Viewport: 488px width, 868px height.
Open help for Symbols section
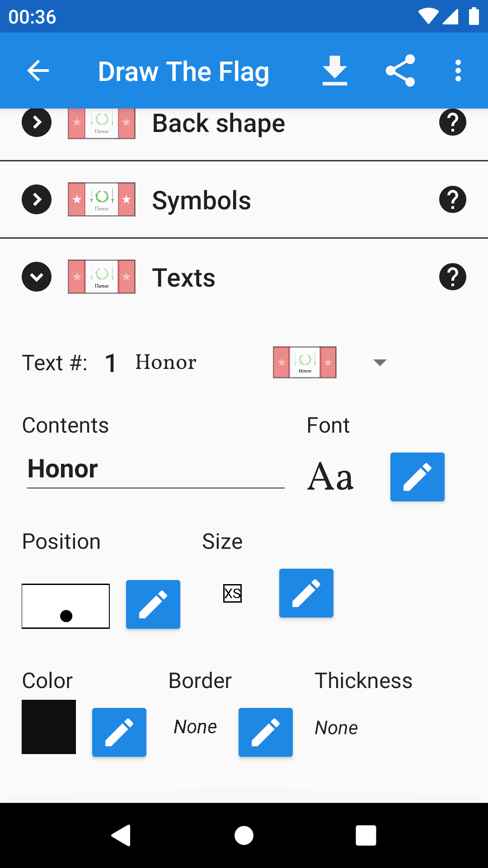coord(453,199)
